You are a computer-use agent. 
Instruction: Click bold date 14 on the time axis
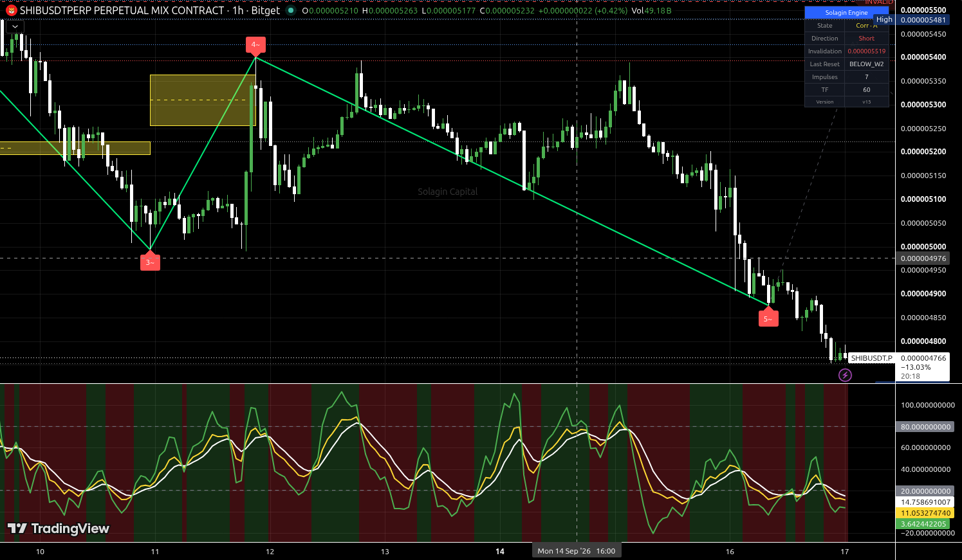[x=500, y=552]
